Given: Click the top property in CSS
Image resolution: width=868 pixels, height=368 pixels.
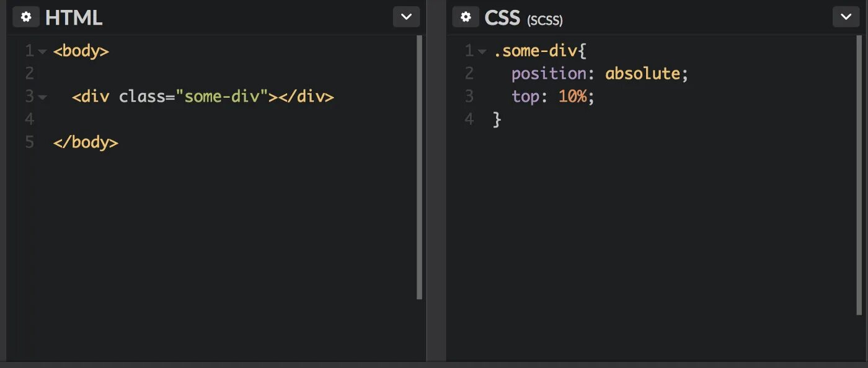Looking at the screenshot, I should pyautogui.click(x=525, y=97).
